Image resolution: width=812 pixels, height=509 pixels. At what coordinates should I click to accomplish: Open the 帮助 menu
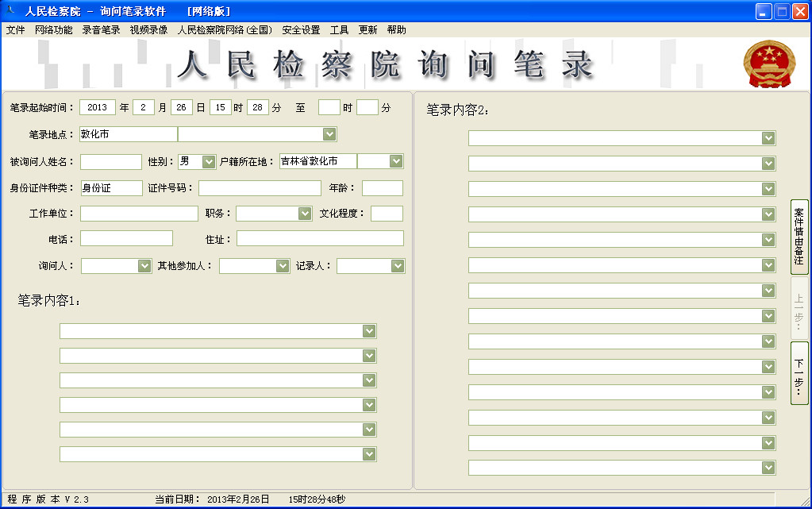pyautogui.click(x=394, y=29)
